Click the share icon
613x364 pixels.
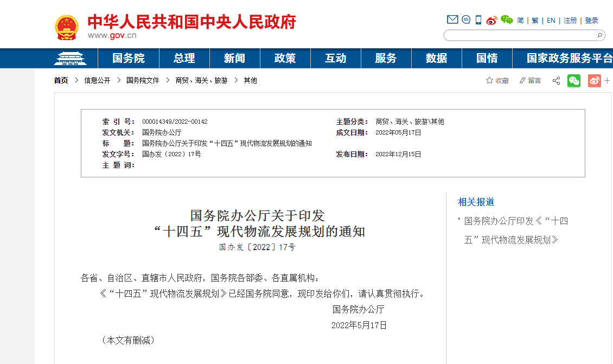coord(556,80)
